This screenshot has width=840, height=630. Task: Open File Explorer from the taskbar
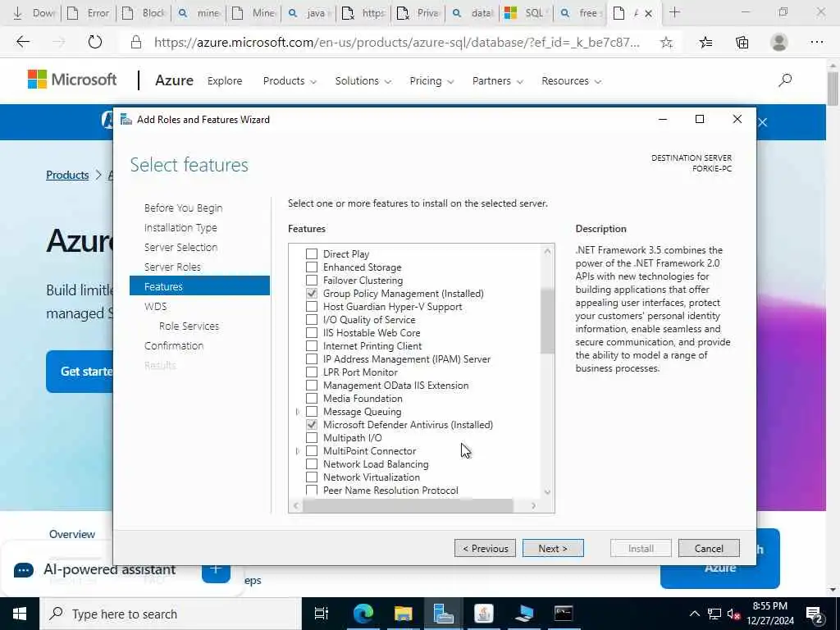pos(403,614)
